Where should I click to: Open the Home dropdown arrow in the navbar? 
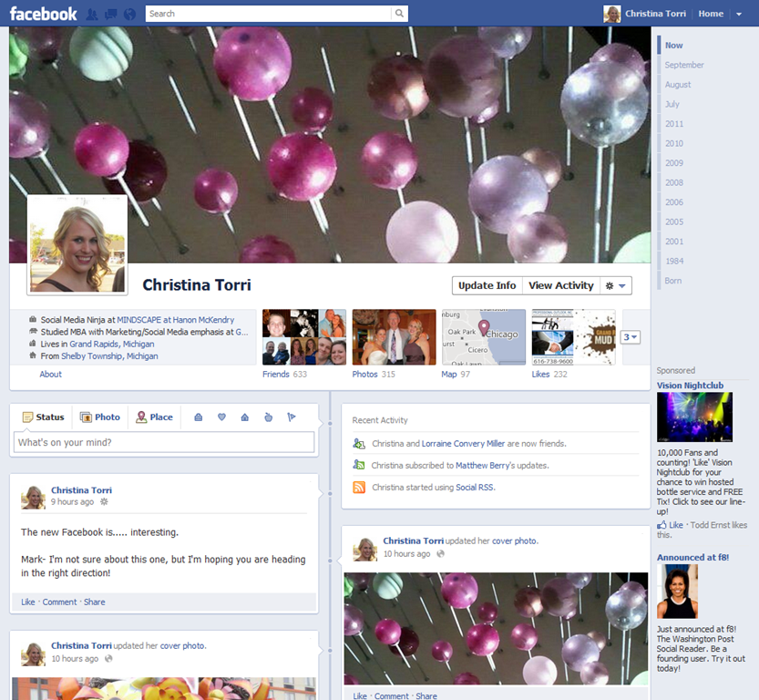click(x=740, y=14)
